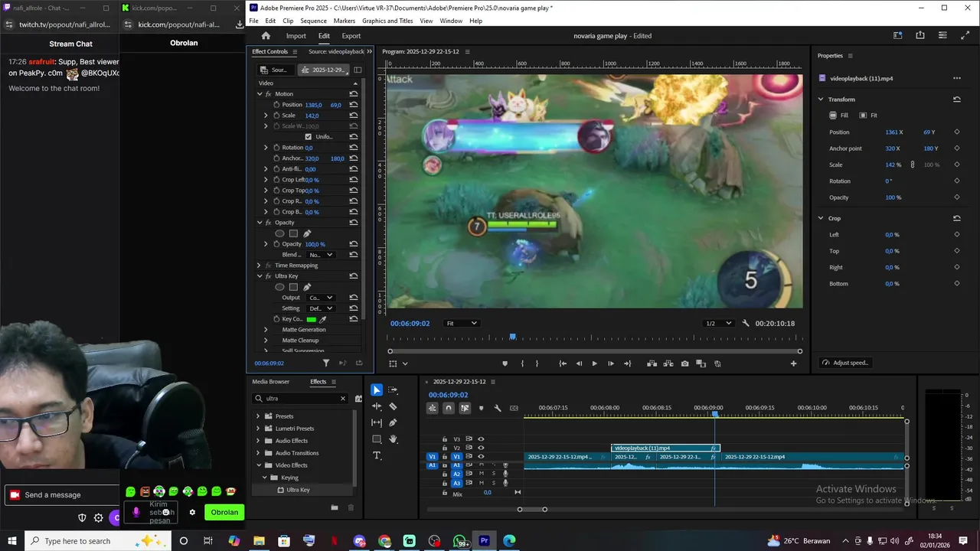The image size is (980, 551).
Task: Select the Selection tool in the Tools panel
Action: coord(377,390)
